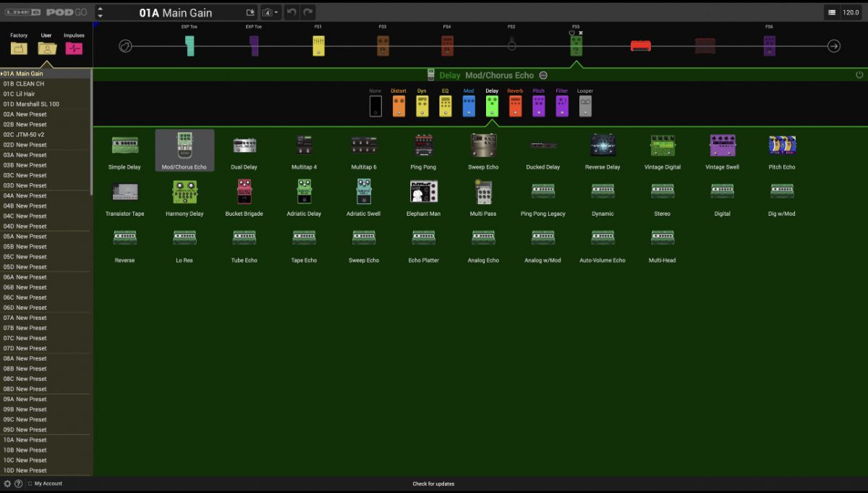Select the Echo Platter model
Screen dimensions: 868x493
coord(423,245)
